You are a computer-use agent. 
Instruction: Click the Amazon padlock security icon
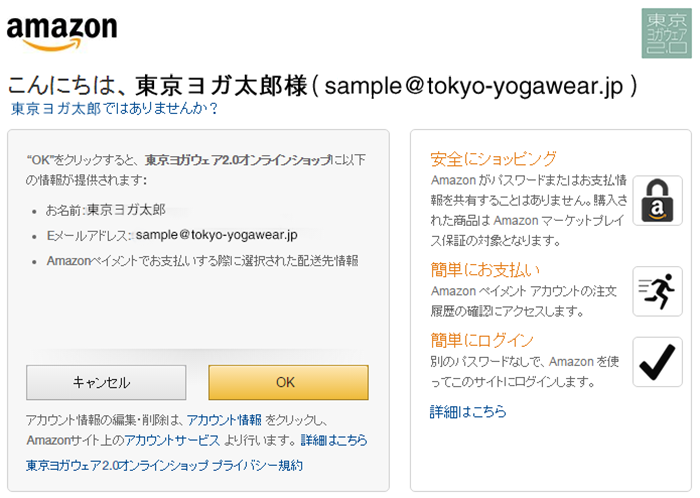657,200
